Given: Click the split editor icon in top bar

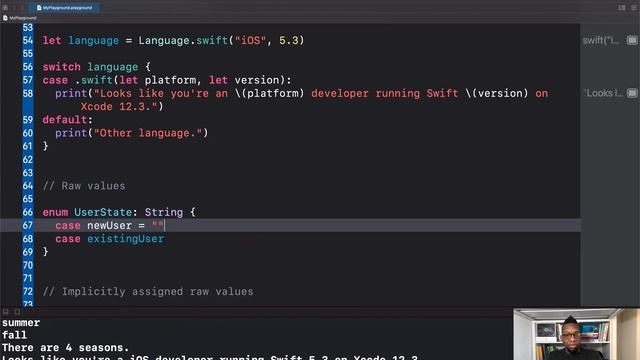Looking at the screenshot, I should point(622,8).
